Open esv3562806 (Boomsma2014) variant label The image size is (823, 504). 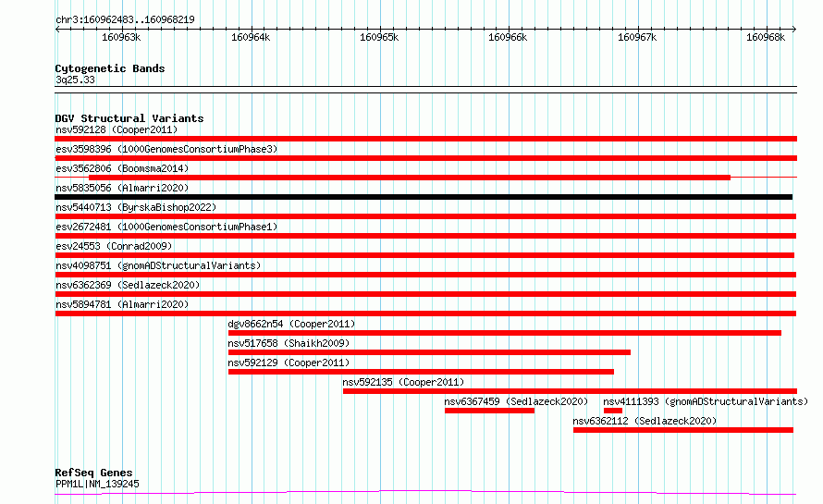point(122,168)
